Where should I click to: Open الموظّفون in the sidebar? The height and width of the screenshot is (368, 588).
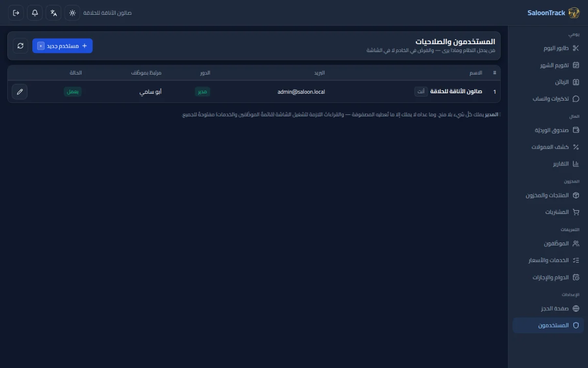tap(548, 243)
